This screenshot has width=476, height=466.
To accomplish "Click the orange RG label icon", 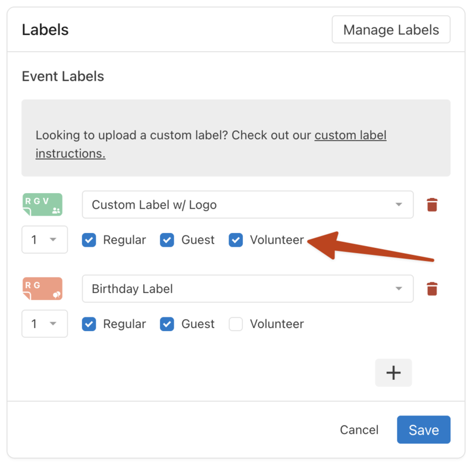I will click(x=42, y=289).
